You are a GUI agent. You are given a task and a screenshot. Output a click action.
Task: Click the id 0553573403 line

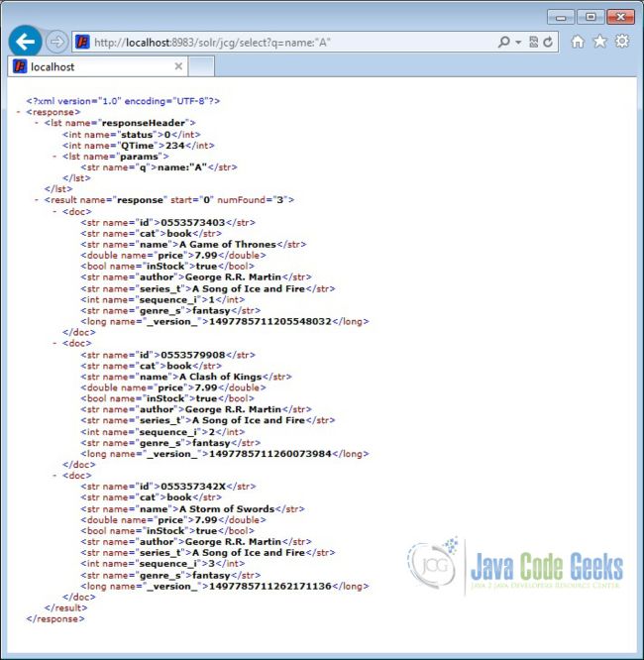168,222
